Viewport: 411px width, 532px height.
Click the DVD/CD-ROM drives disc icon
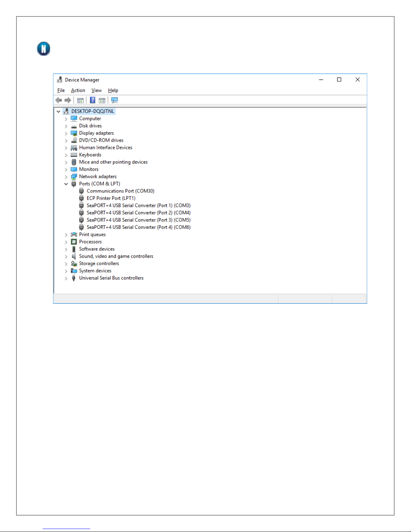click(74, 140)
